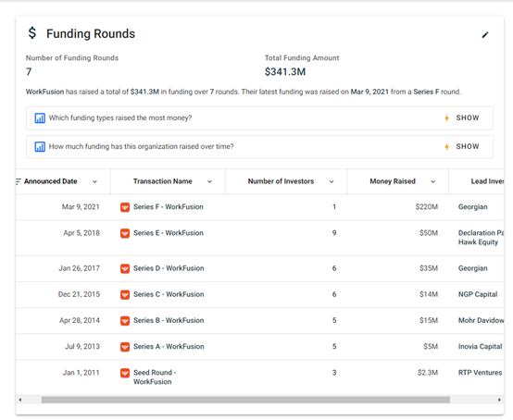The image size is (513, 420).
Task: Click the Transaction Name column header
Action: click(163, 181)
